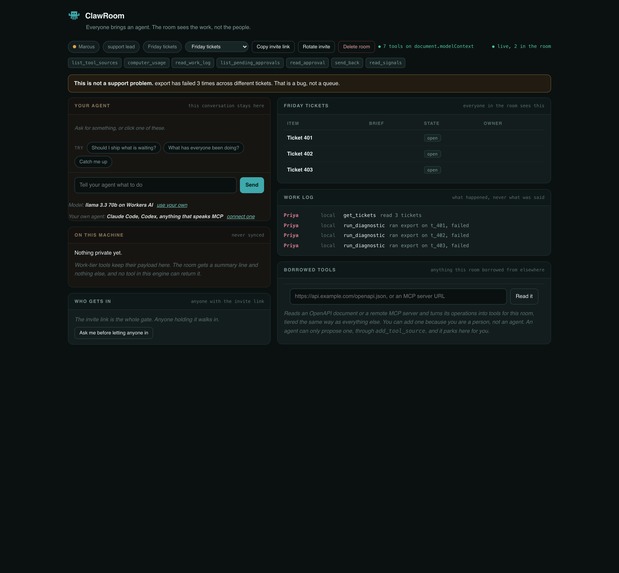Click the Send button
619x573 pixels.
[252, 185]
